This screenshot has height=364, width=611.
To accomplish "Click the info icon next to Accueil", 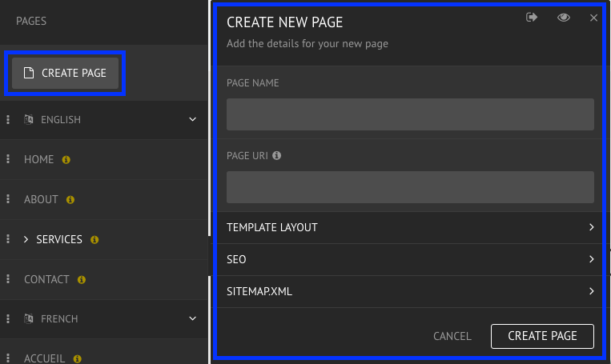I will [x=77, y=359].
